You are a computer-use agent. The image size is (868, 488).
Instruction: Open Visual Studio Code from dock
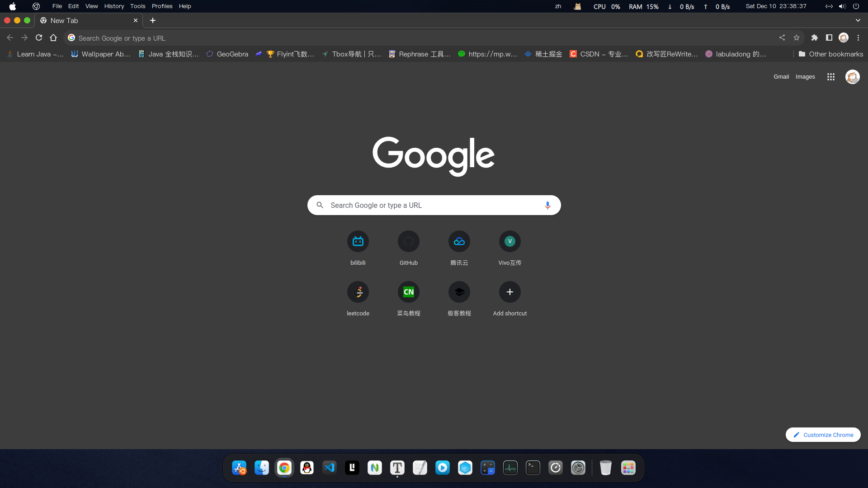coord(330,468)
